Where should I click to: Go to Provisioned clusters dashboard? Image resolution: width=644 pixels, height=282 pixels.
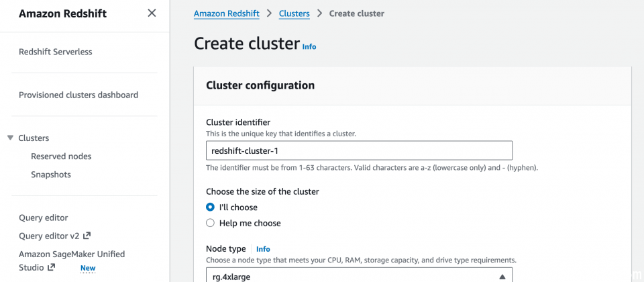78,95
